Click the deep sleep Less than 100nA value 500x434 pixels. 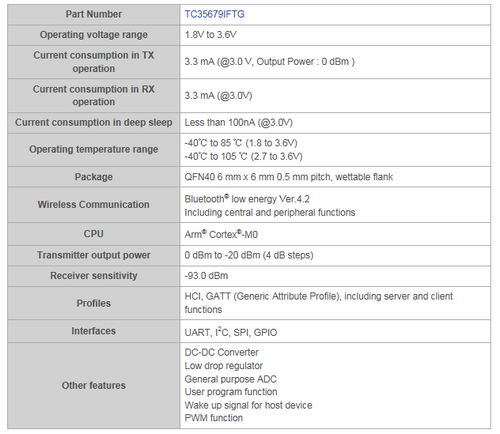pos(239,122)
